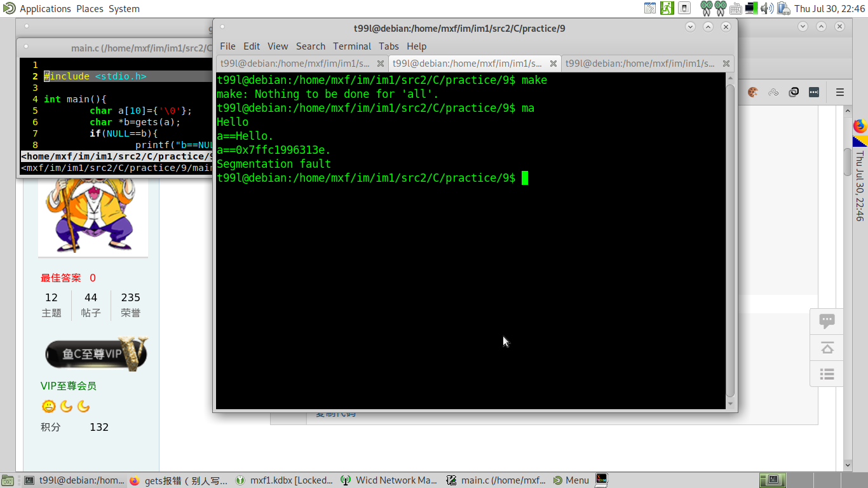Image resolution: width=868 pixels, height=488 pixels.
Task: Click the terminal window vertical scrollbar
Action: click(x=730, y=240)
